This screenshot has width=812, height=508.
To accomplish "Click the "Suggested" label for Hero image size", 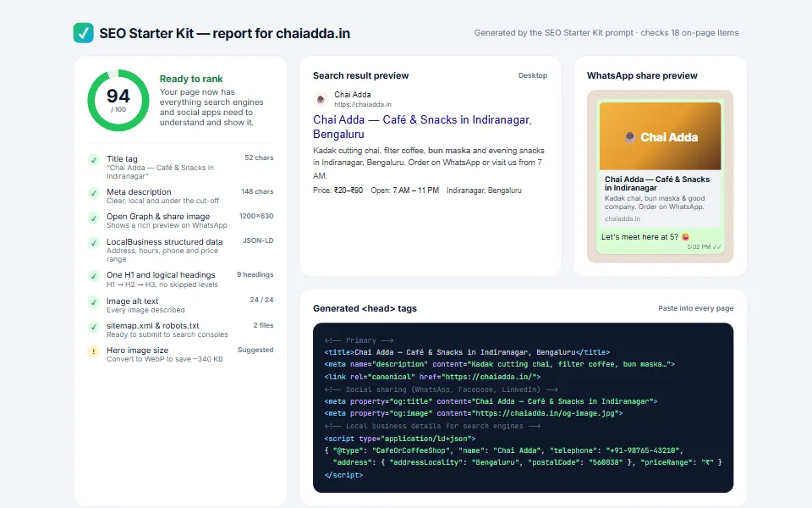I will click(255, 350).
